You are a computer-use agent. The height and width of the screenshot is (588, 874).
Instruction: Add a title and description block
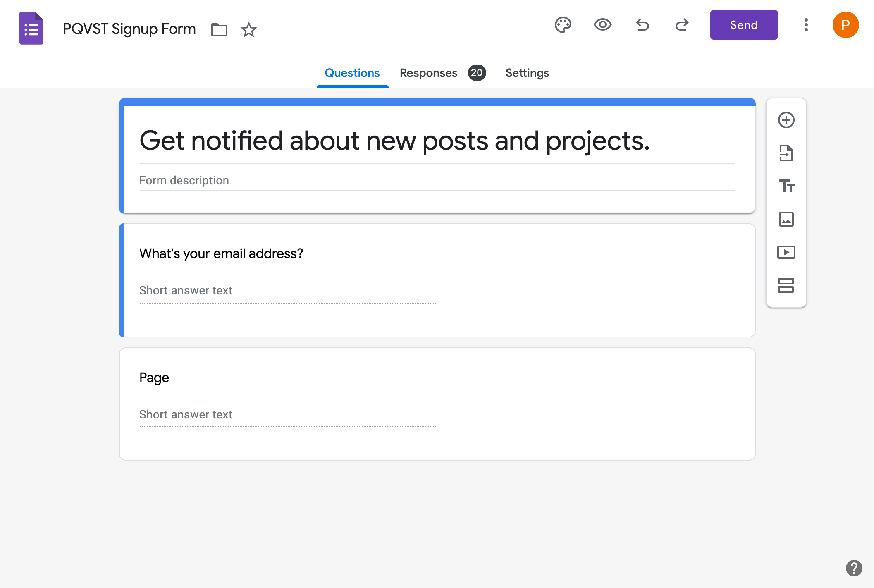click(786, 186)
